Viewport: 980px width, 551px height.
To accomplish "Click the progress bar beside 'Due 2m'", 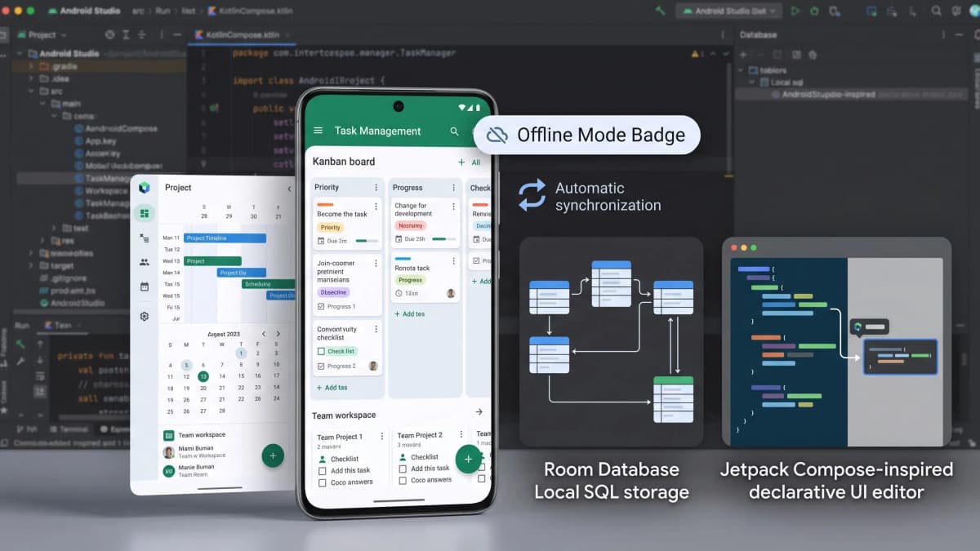I will pyautogui.click(x=366, y=241).
